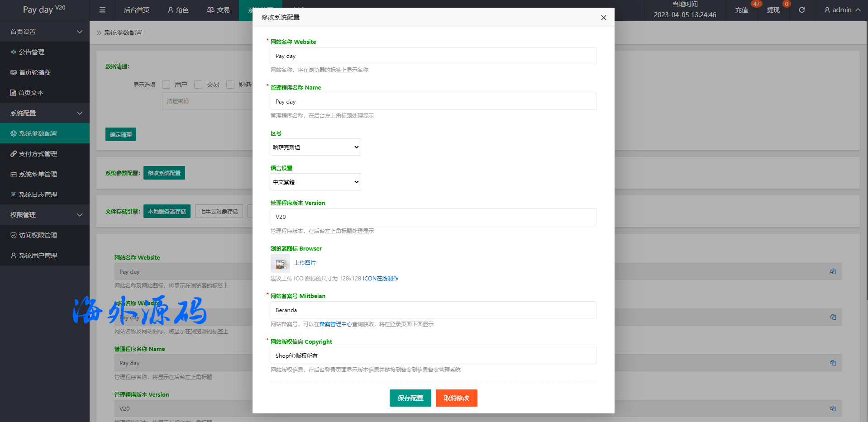
Task: Open the 语言设置 language dropdown
Action: click(315, 182)
